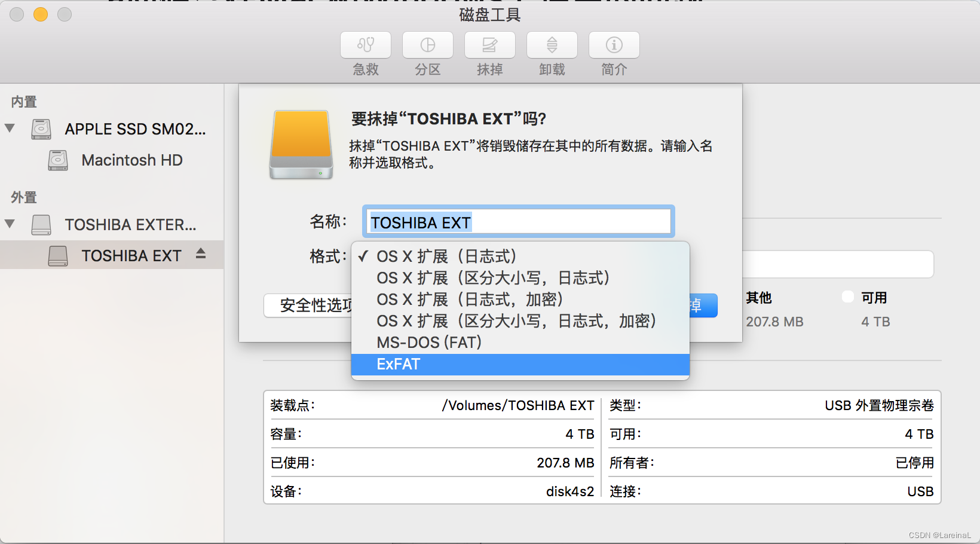Click the orange external drive icon in dialog
This screenshot has height=544, width=980.
301,145
